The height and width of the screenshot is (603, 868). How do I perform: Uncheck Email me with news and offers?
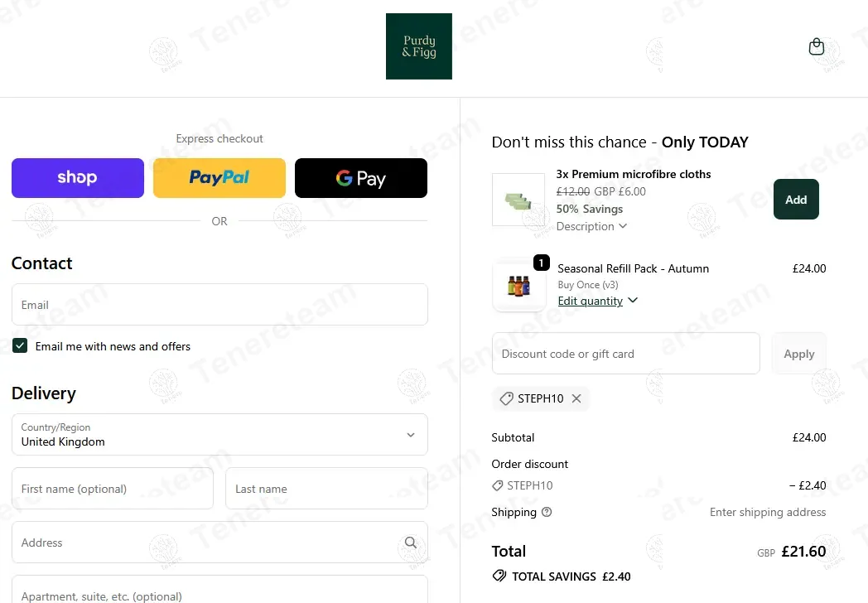click(x=20, y=346)
